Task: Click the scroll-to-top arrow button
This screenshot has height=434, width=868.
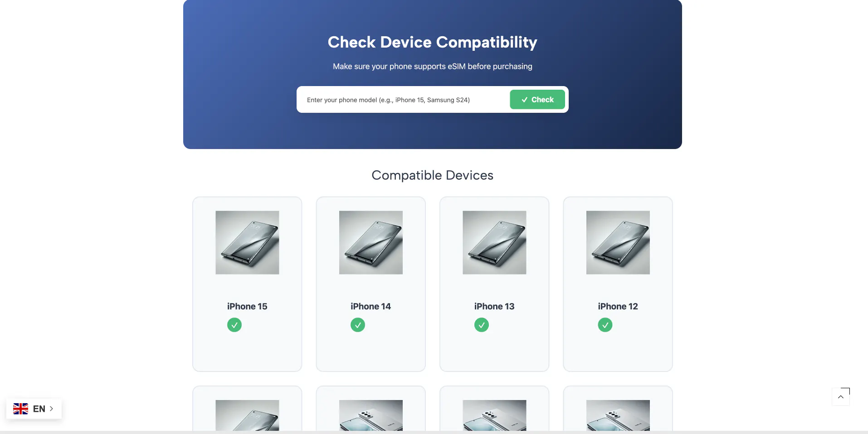Action: (841, 397)
